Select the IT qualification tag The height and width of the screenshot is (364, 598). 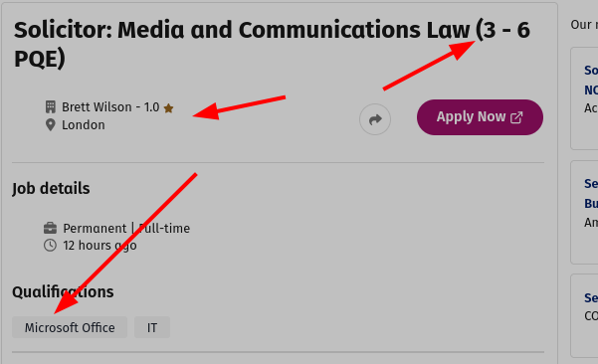point(152,327)
